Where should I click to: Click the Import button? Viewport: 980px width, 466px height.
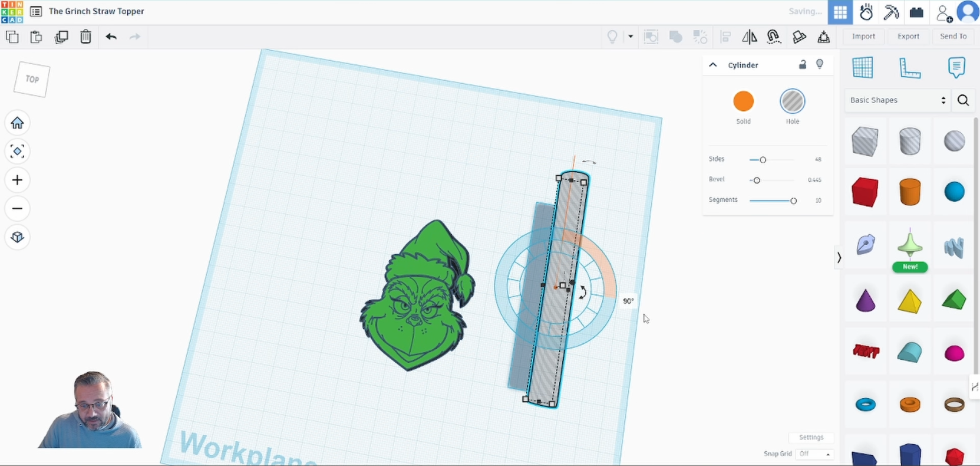863,37
